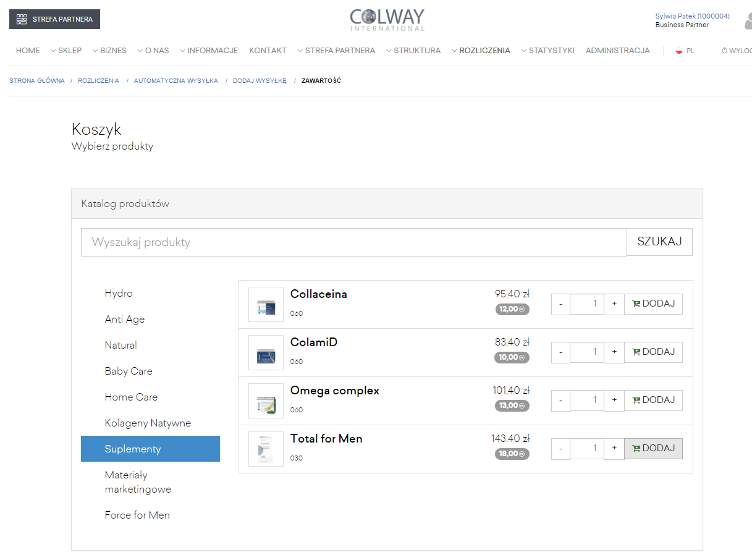
Task: Select the Suplementy category
Action: (150, 449)
